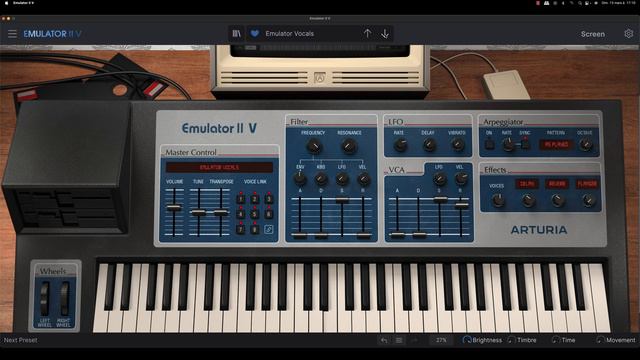Click the undo arrow in the bottom bar
The height and width of the screenshot is (360, 640).
[384, 340]
